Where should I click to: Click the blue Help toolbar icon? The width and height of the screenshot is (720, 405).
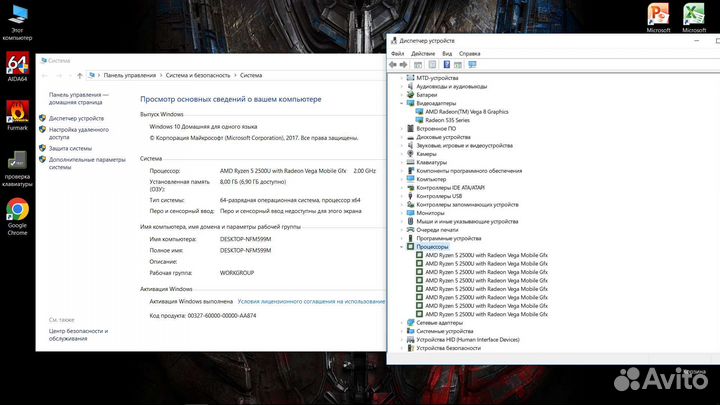(x=446, y=65)
